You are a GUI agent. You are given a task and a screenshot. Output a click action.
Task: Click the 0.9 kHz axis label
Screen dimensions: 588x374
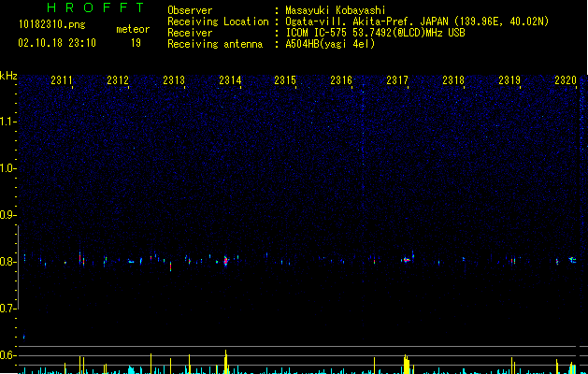click(7, 215)
